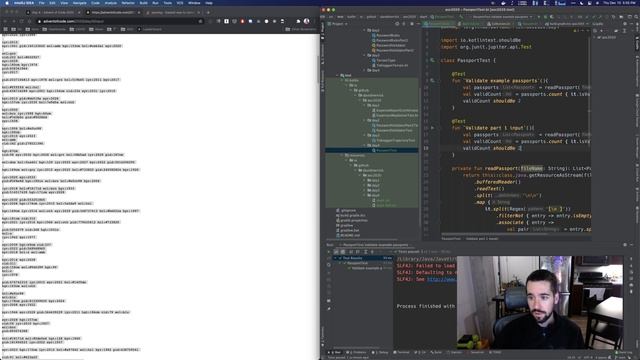
Task: Open the Refactor menu
Action: coord(128,3)
